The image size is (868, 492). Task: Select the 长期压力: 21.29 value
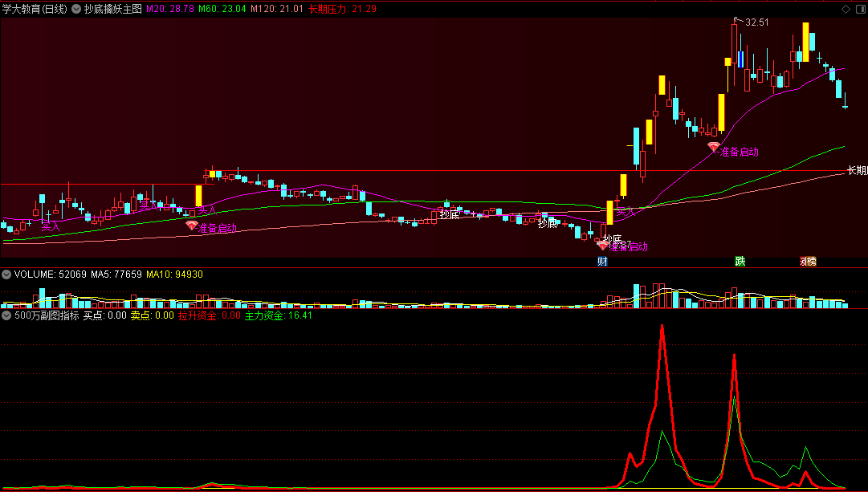[342, 9]
